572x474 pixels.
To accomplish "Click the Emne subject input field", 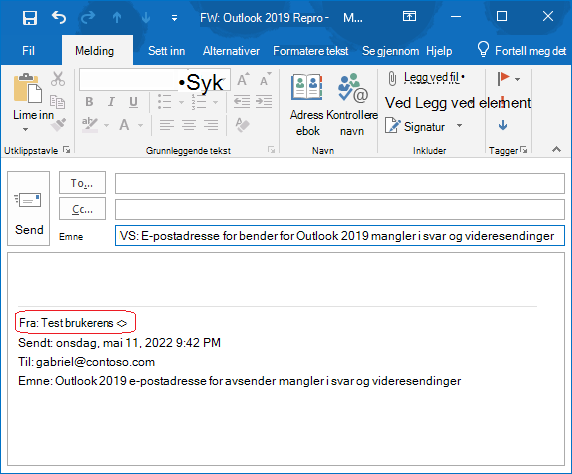I will 340,236.
